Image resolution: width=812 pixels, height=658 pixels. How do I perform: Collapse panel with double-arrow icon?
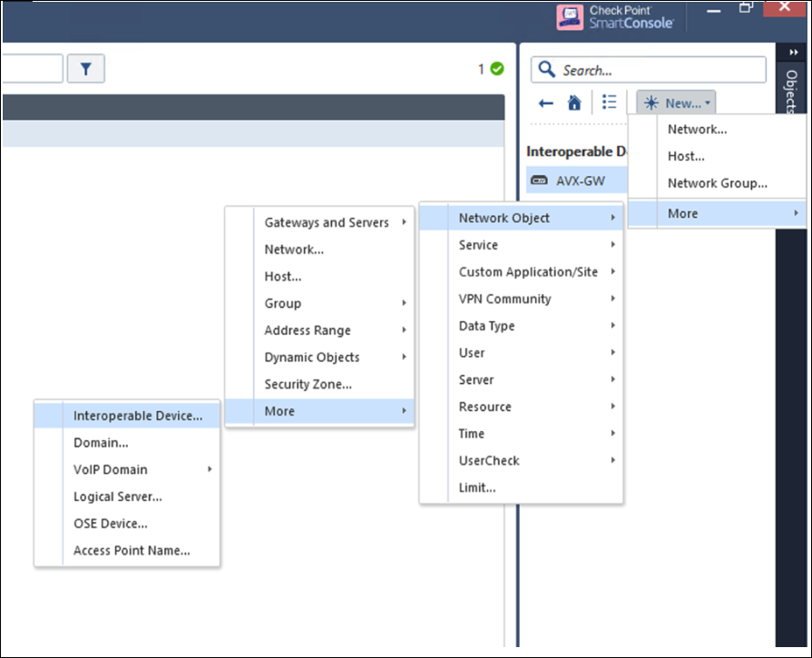(793, 53)
